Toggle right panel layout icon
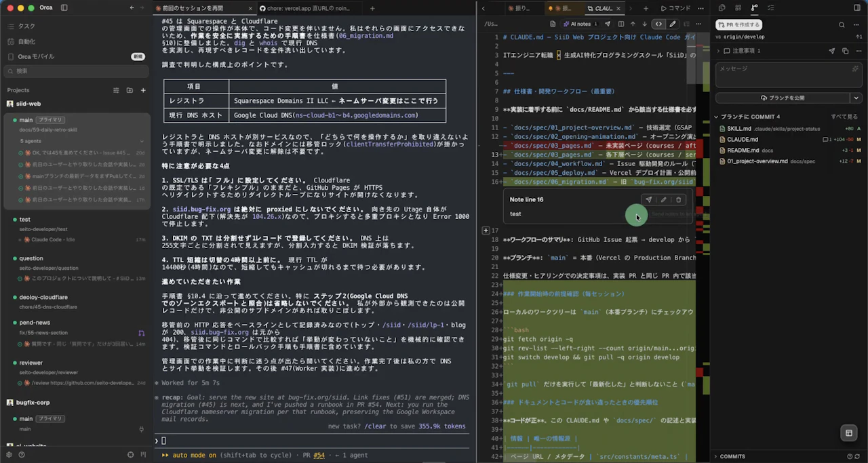 click(x=856, y=7)
